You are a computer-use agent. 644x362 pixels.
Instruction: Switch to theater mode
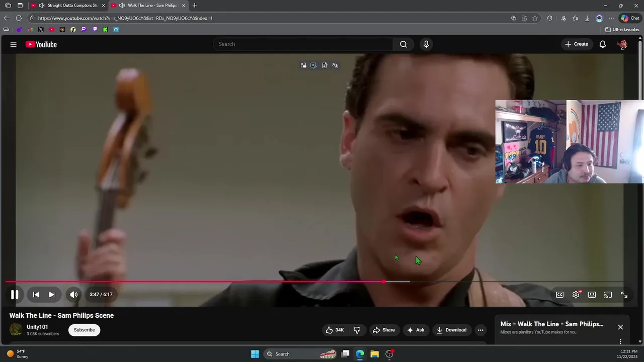click(x=592, y=295)
